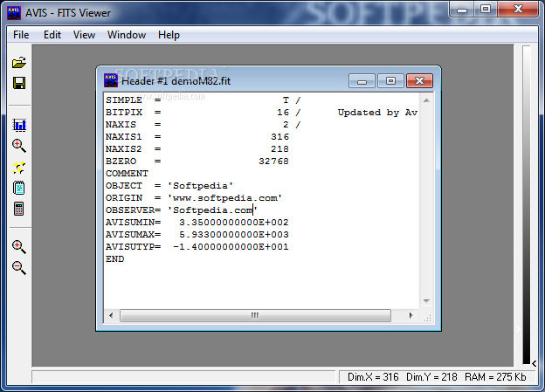Click the OBSERVER value 'Softpedia.com'

[x=212, y=210]
